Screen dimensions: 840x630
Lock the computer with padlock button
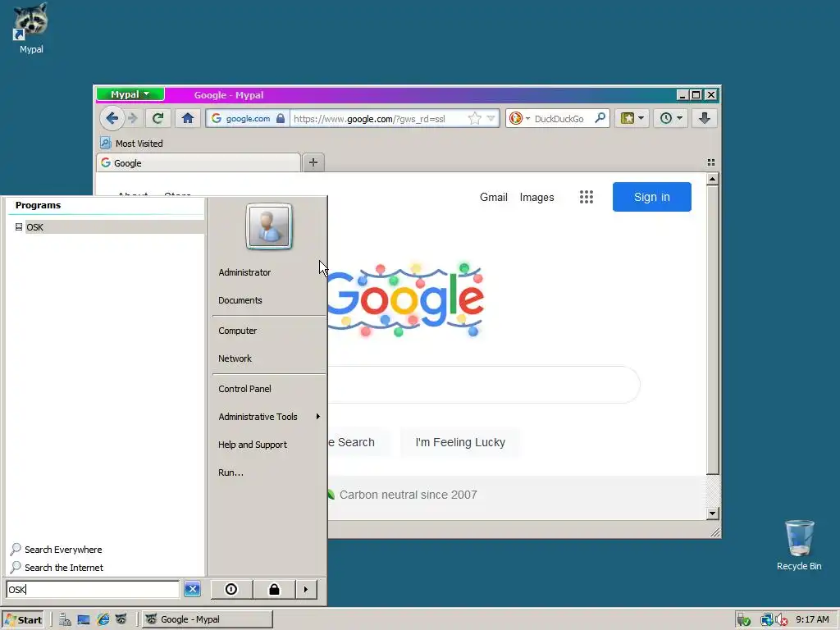274,589
